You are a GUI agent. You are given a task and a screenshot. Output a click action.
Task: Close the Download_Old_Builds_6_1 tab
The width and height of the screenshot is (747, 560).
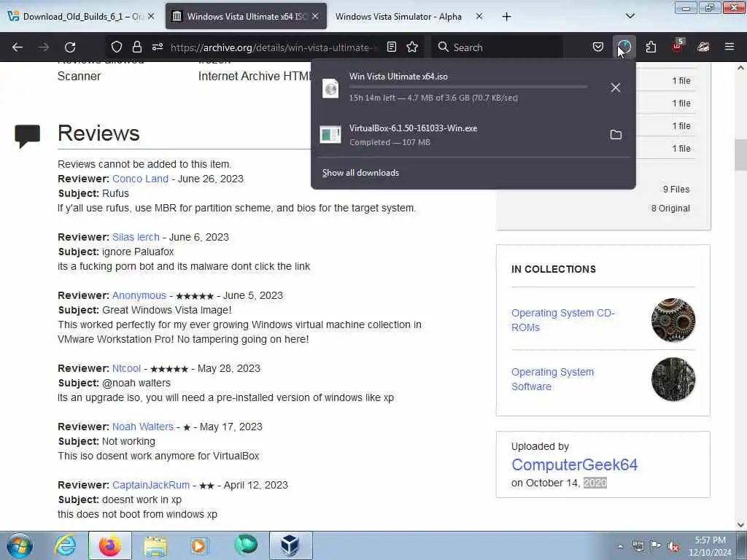151,16
